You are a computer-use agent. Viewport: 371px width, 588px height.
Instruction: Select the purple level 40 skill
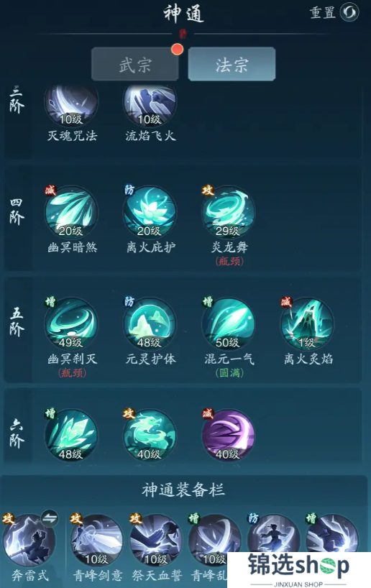tap(228, 436)
